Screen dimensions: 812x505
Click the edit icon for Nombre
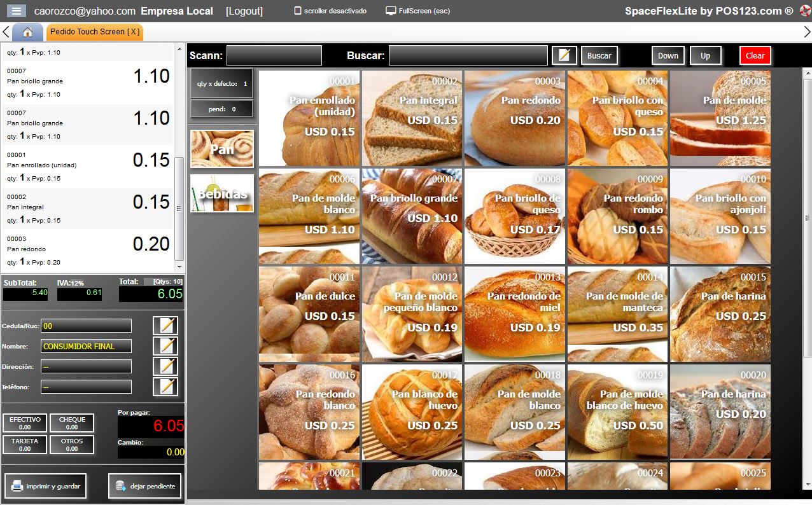[x=165, y=346]
